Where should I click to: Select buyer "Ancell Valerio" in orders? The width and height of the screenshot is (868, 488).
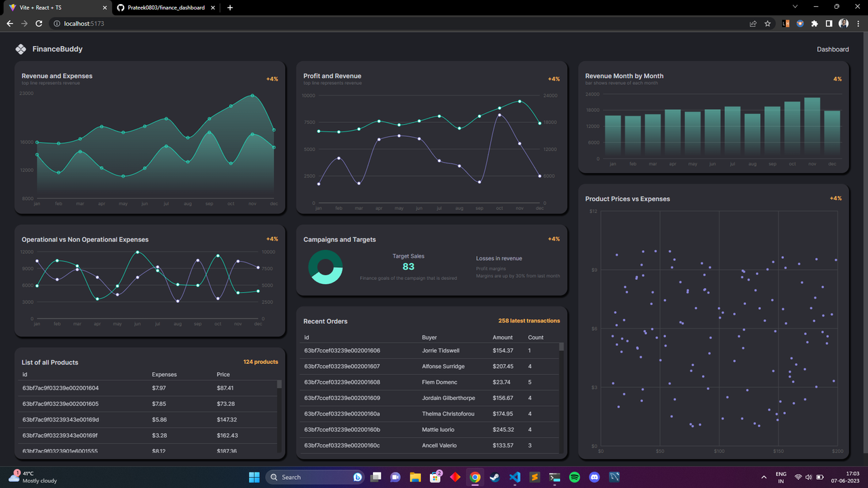439,445
